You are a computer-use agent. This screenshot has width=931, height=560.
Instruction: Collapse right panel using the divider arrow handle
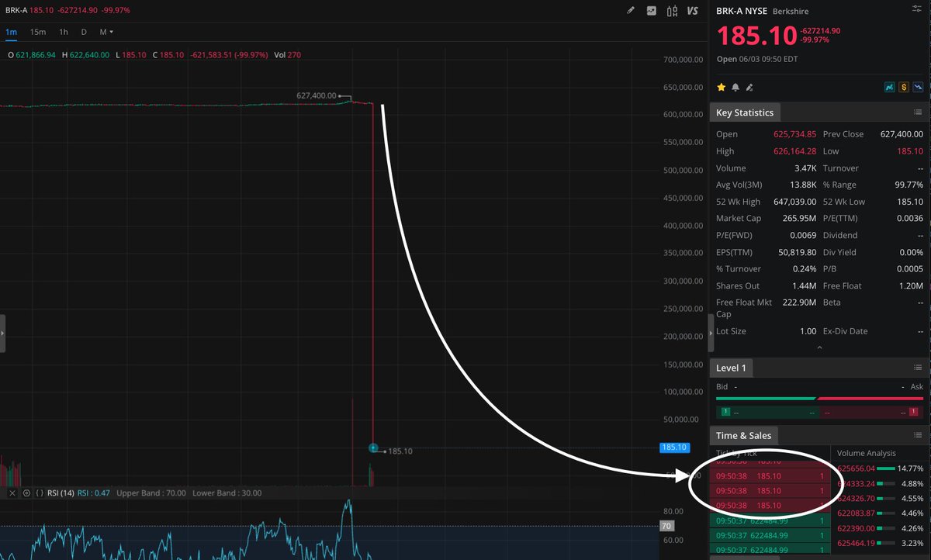(x=711, y=334)
